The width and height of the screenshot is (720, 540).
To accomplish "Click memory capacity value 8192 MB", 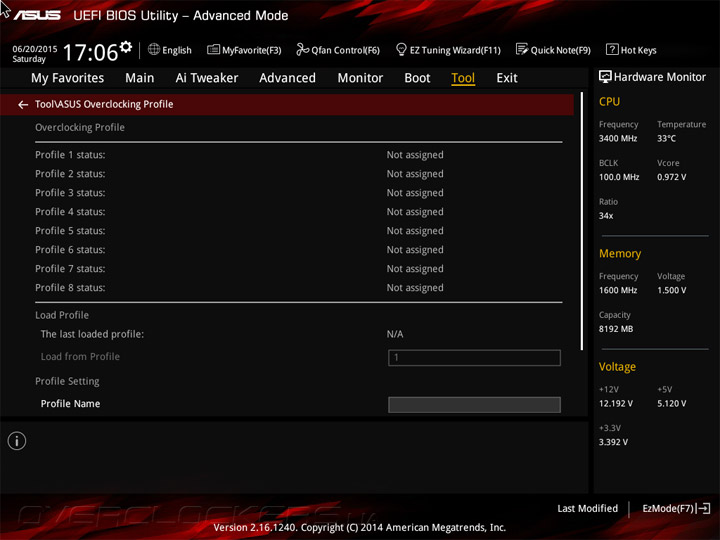I will click(616, 329).
